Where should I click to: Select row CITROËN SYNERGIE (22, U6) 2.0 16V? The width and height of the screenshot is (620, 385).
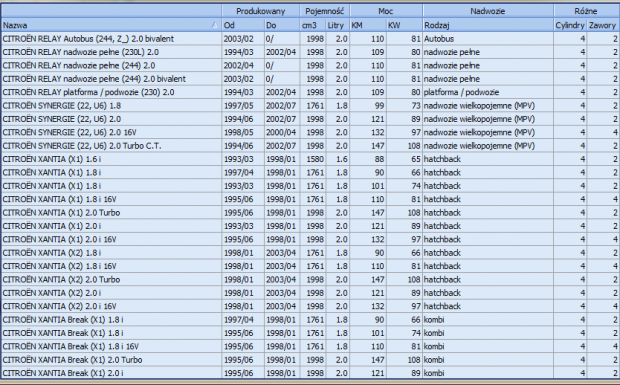[310, 132]
